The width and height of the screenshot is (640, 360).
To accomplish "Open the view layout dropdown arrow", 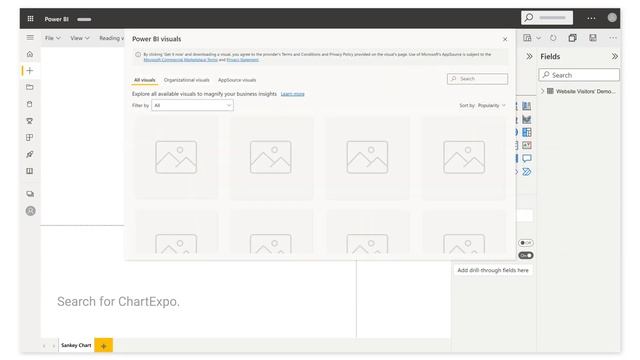I will pyautogui.click(x=538, y=38).
